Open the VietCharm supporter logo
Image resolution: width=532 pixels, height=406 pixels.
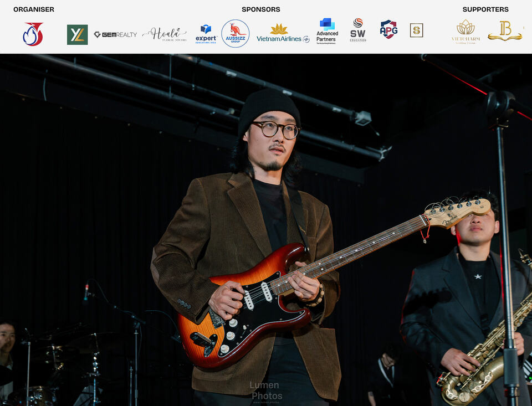(465, 32)
